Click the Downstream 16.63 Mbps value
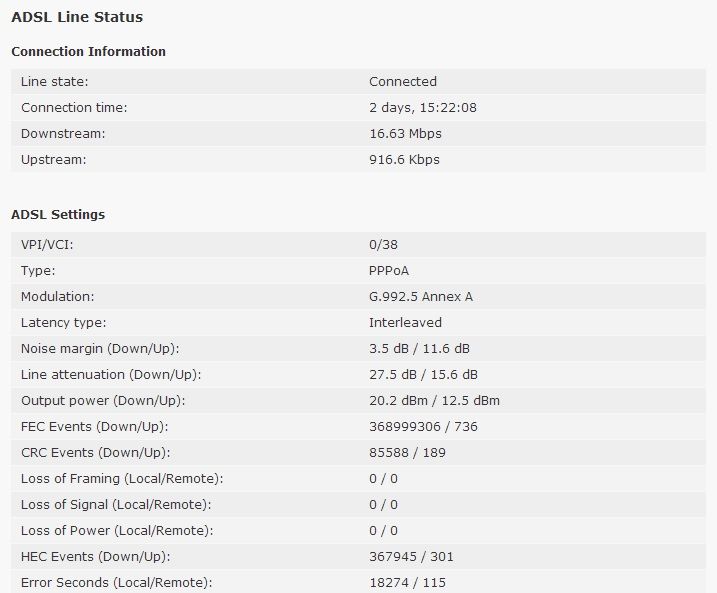The height and width of the screenshot is (593, 717). pos(406,134)
